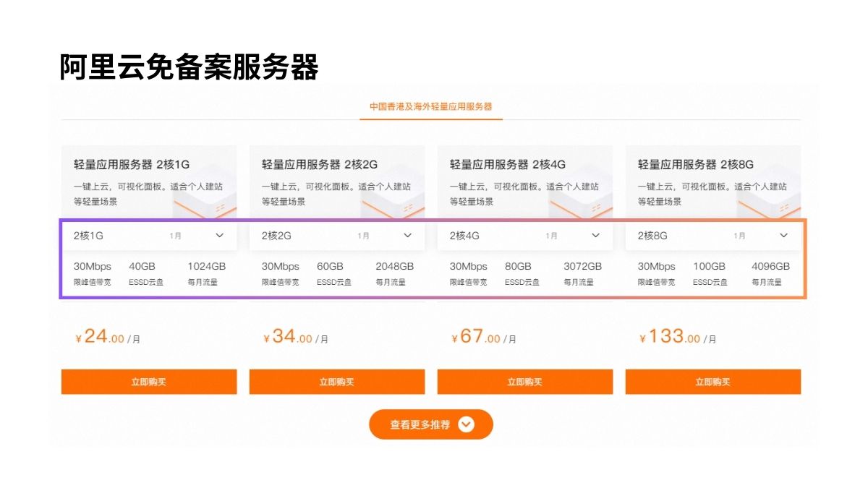
Task: Expand the 2核8G configuration dropdown
Action: 712,236
